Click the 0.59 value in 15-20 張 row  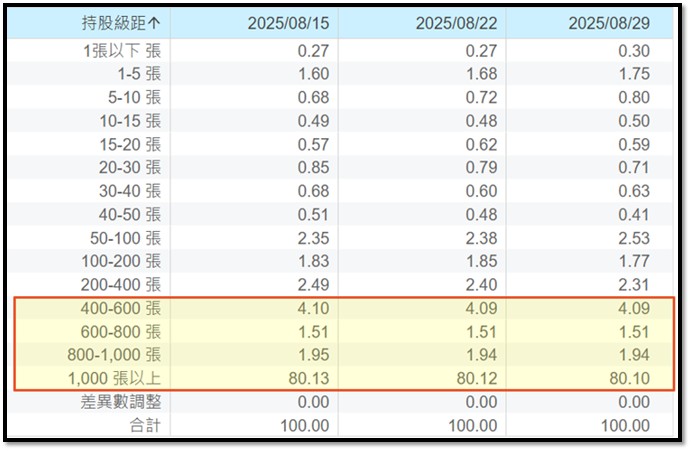634,145
